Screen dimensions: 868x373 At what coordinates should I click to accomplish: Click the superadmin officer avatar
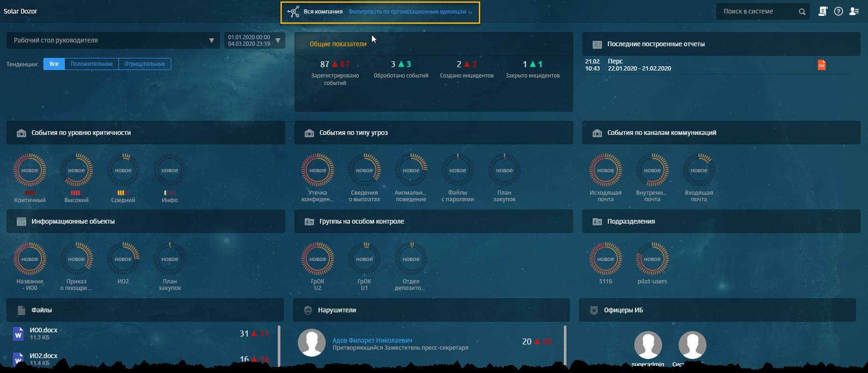click(648, 345)
